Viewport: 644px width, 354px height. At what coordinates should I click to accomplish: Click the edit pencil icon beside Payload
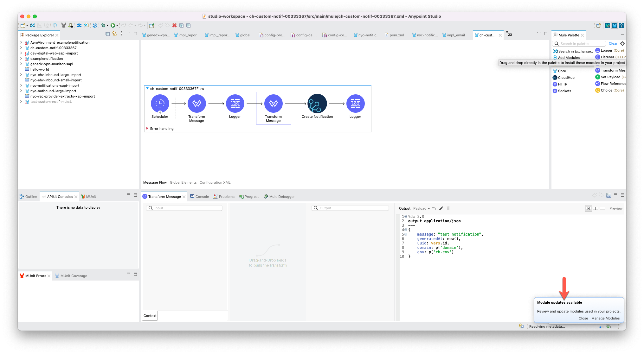click(441, 208)
